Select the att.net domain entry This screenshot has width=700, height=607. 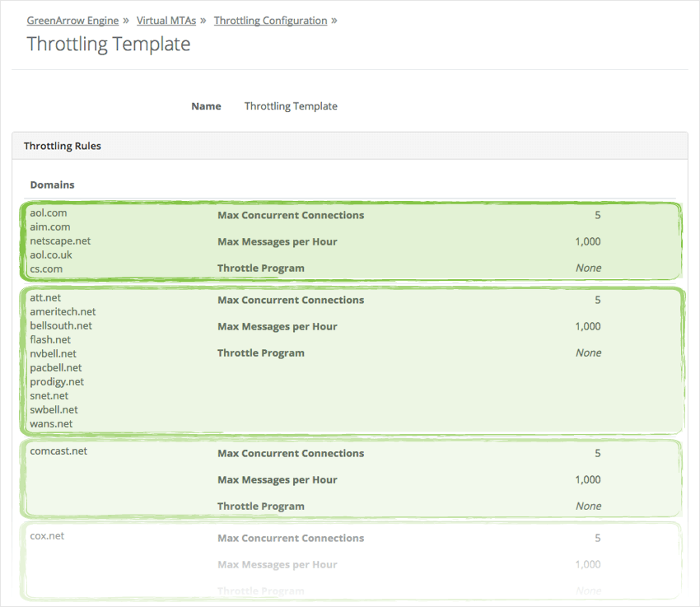(45, 298)
